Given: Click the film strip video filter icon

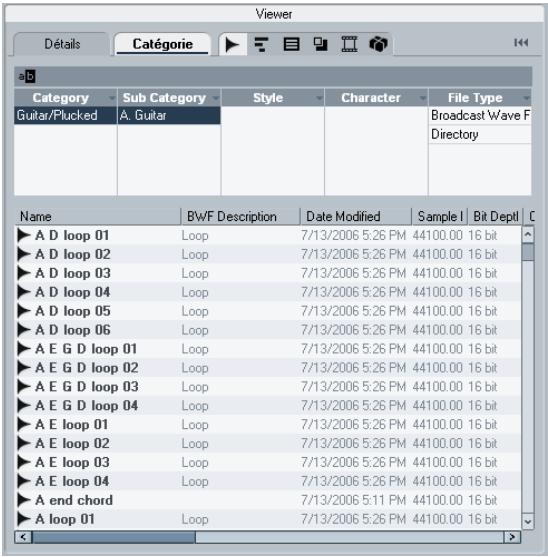Looking at the screenshot, I should [349, 44].
